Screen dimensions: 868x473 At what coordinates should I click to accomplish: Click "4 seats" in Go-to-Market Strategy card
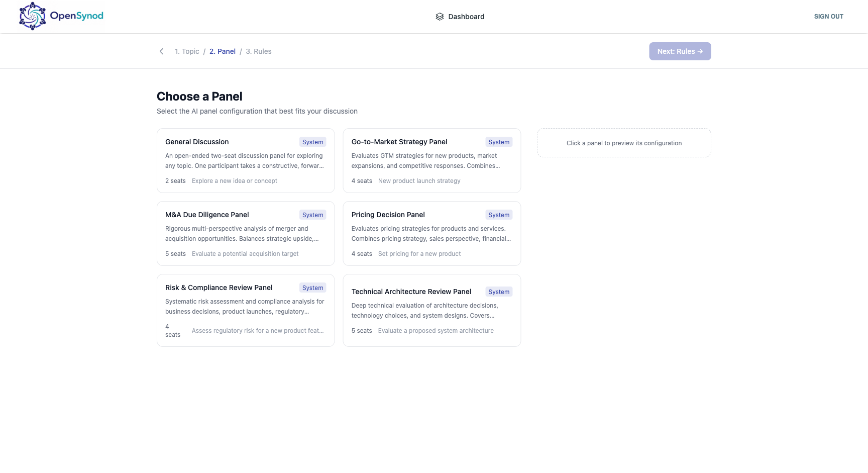362,181
